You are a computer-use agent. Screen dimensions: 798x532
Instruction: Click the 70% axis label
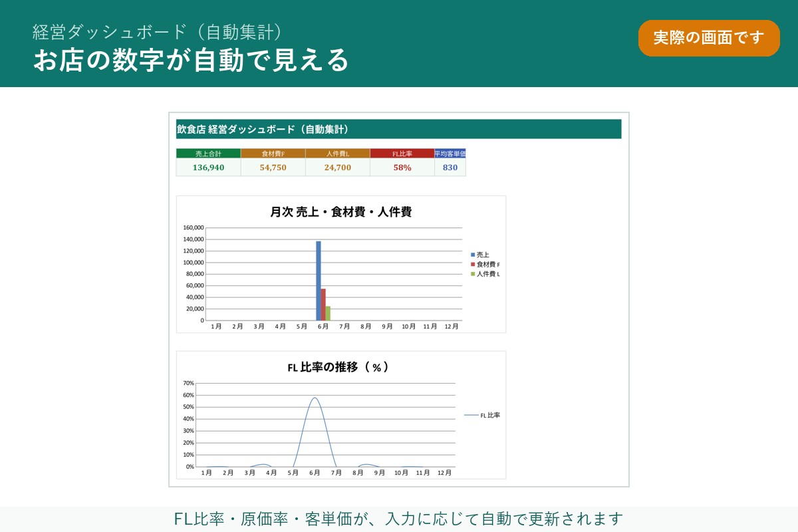(188, 383)
